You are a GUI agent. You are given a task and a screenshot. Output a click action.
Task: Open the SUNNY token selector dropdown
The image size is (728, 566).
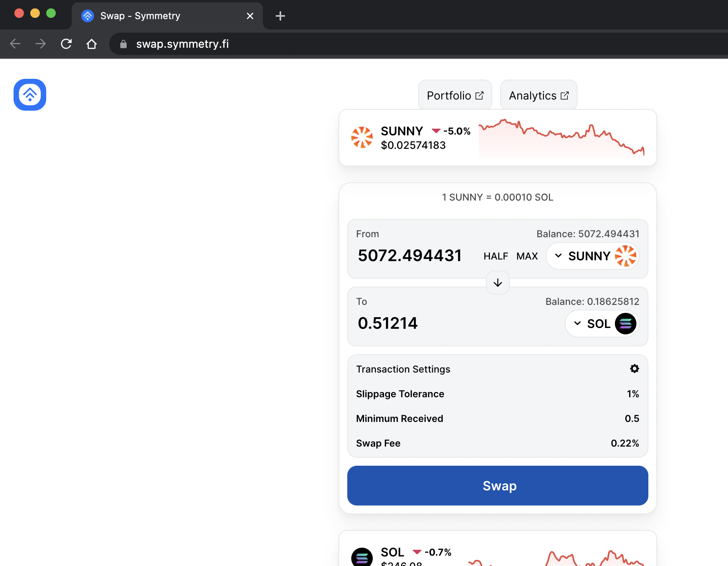[x=593, y=256]
